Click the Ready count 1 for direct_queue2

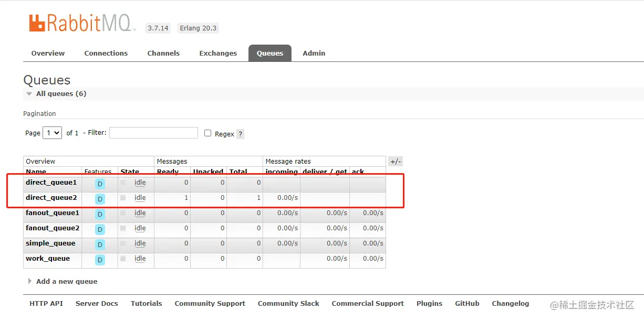(x=186, y=198)
